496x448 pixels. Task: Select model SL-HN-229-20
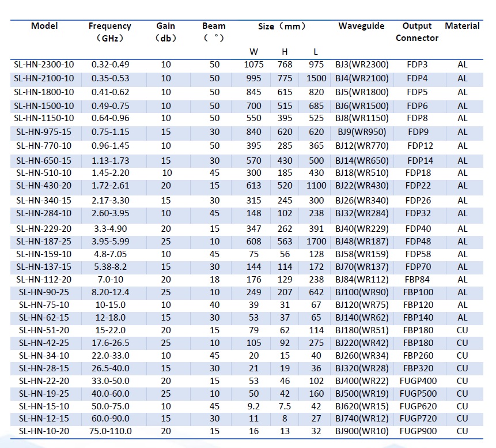(x=44, y=228)
